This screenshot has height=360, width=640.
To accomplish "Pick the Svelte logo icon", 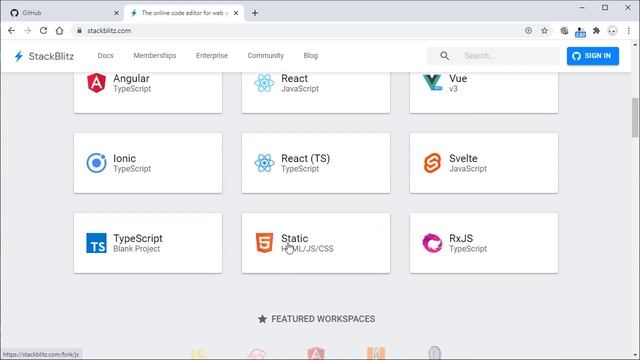I will click(432, 163).
